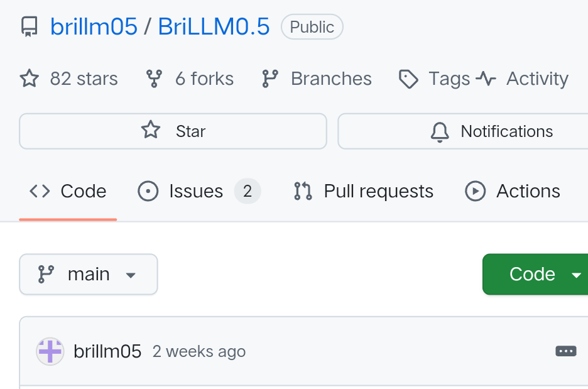588x389 pixels.
Task: Click the repository book icon
Action: 29,27
